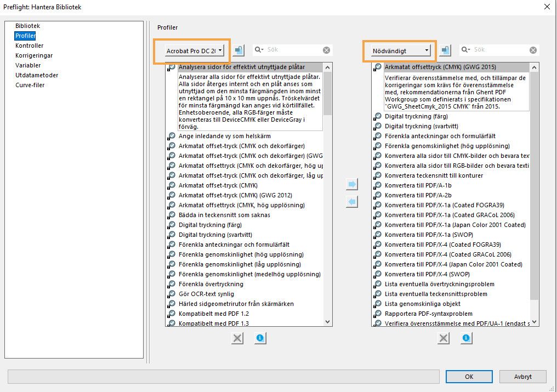
Task: Click the blue right-arrow to copy profile
Action: 351,184
